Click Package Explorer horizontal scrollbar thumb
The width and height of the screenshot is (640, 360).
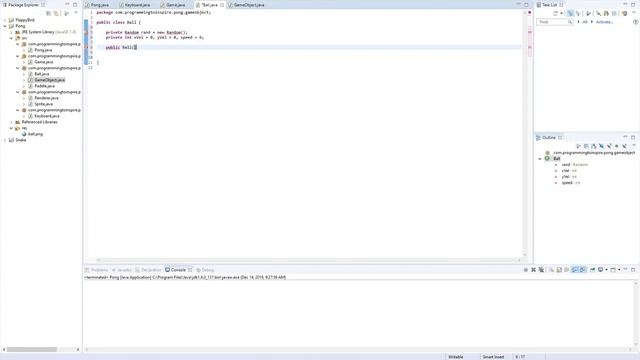(32, 349)
